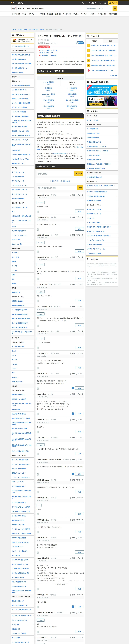Expand post 12556 with 続きを見る
Screen dimensions: 129x644
pos(60,584)
